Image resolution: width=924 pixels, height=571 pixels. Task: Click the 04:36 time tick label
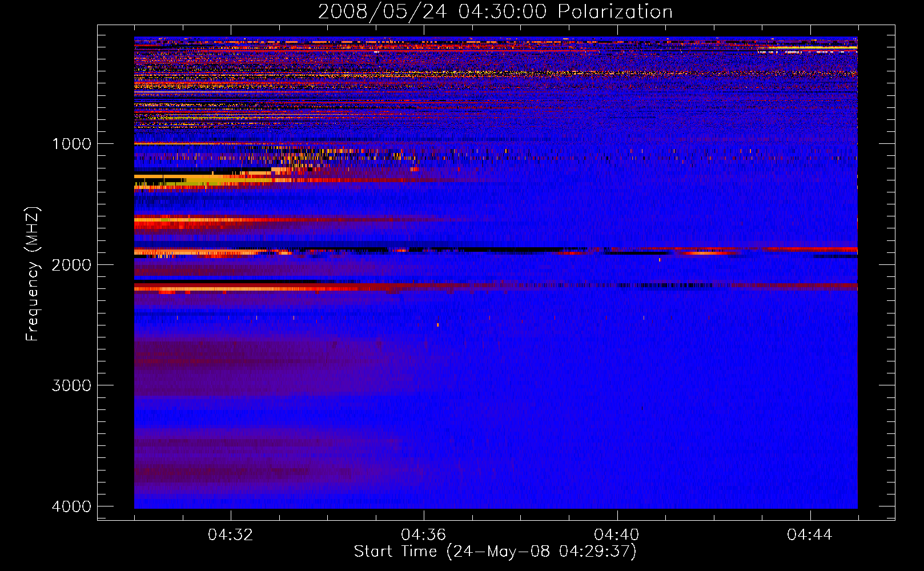(424, 535)
